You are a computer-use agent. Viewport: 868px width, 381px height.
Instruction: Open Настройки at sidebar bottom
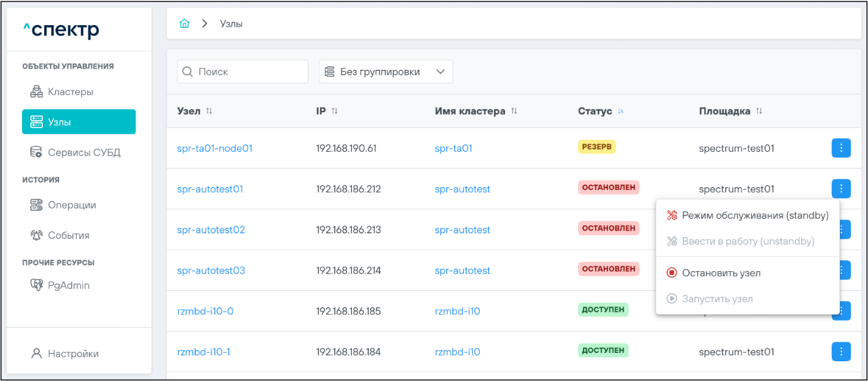73,354
